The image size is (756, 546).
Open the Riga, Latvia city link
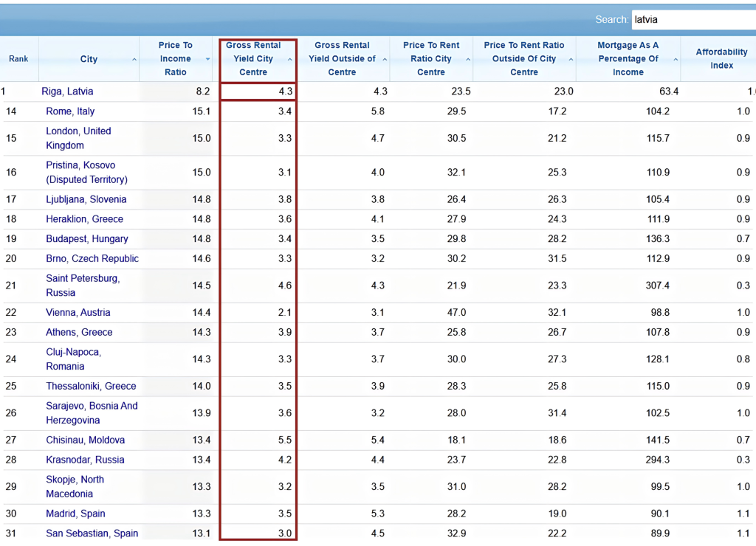pyautogui.click(x=67, y=91)
